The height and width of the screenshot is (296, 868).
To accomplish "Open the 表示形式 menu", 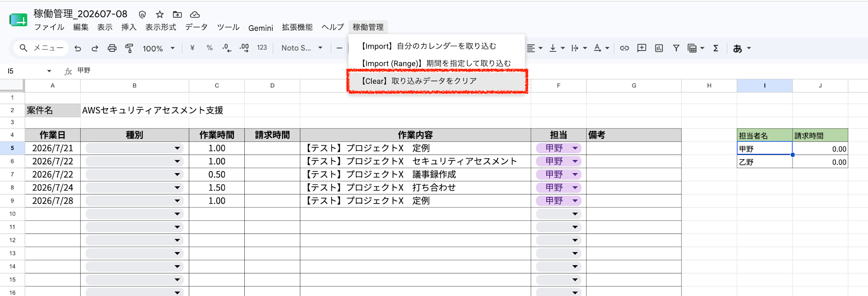I will click(161, 27).
